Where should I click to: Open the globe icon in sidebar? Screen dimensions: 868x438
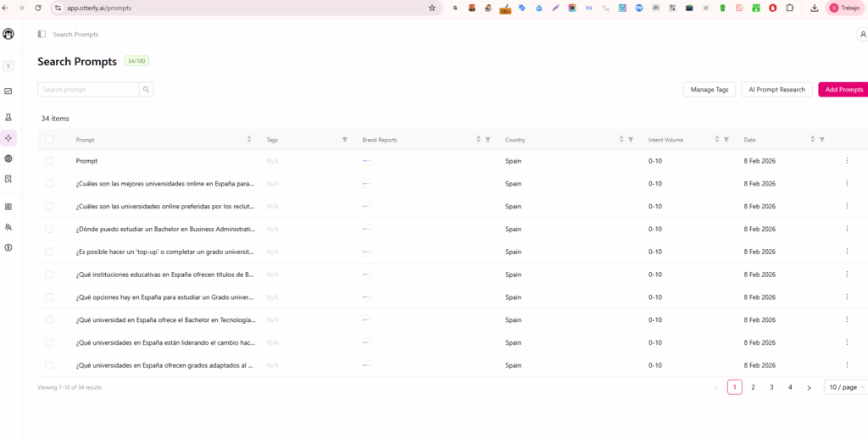[8, 158]
